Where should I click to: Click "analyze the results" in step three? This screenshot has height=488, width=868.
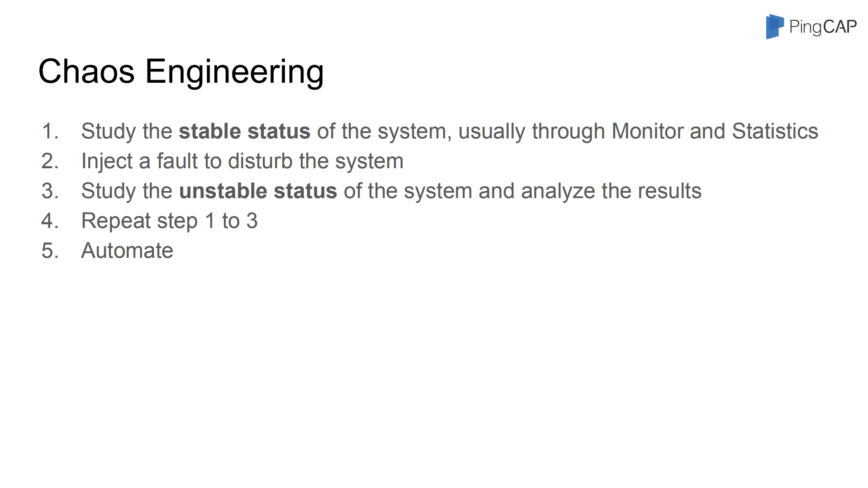coord(611,191)
